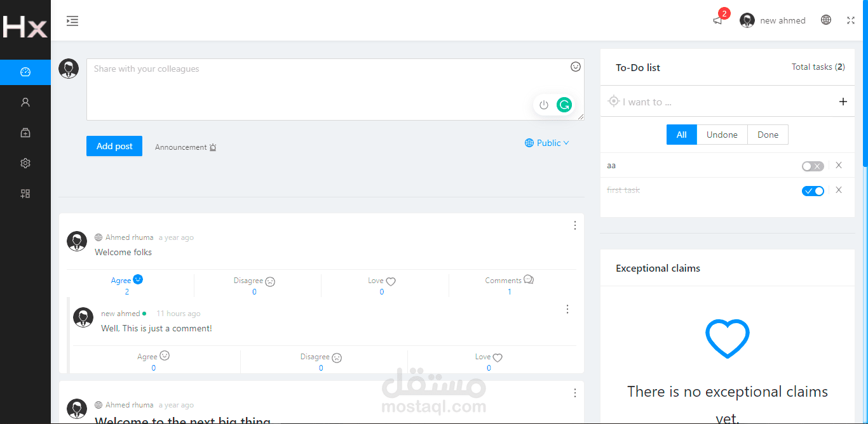Screen dimensions: 868x424
Task: Click Disagree on the 'Welcome folks' post
Action: (254, 281)
